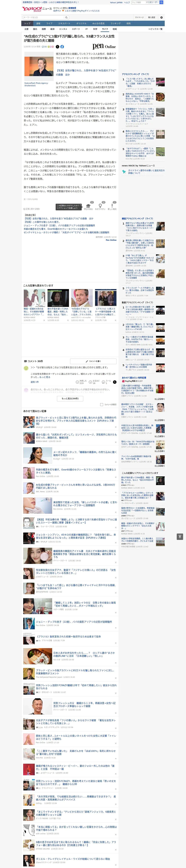Open ガイドライン遵守の為の取り組み link
The height and width of the screenshot is (868, 186).
click(x=146, y=172)
